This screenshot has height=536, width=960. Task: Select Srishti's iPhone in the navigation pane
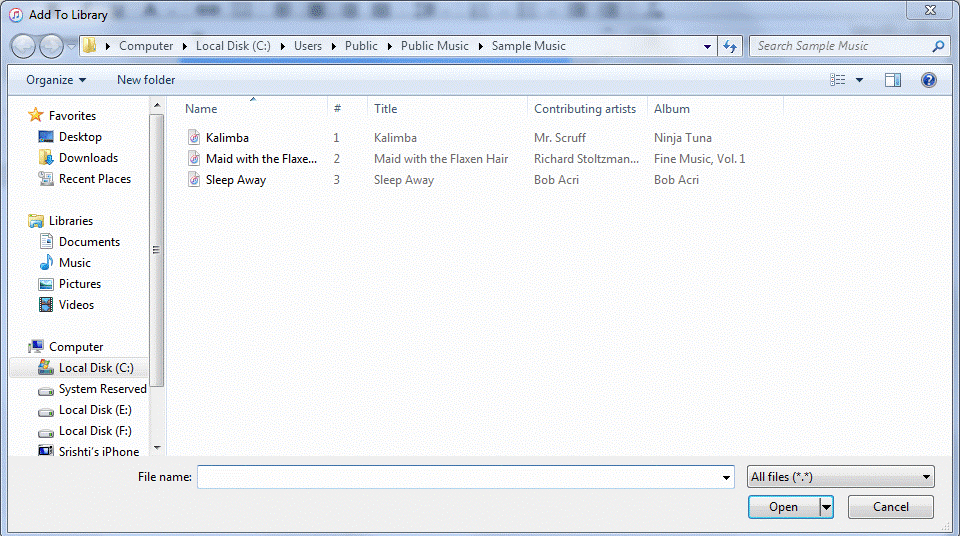click(x=99, y=451)
